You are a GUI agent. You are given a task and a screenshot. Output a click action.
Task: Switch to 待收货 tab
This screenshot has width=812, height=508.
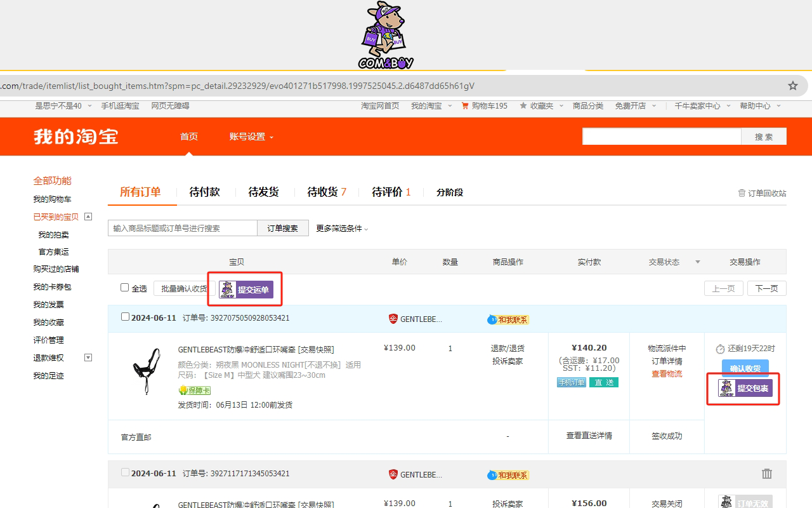(327, 192)
